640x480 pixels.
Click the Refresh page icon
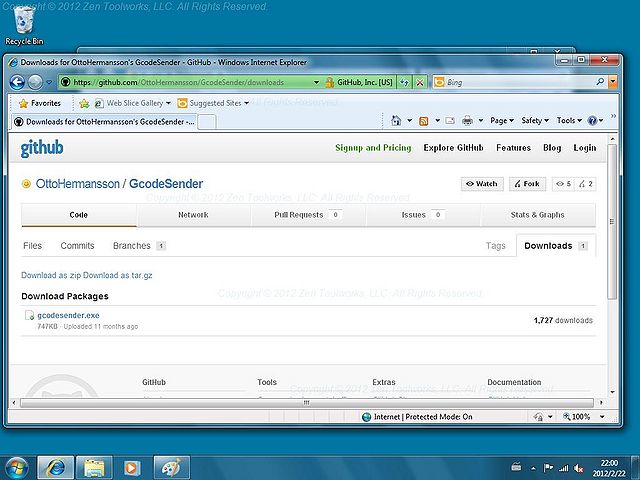pyautogui.click(x=404, y=82)
